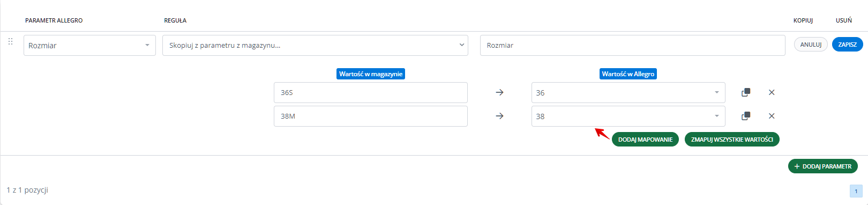Grab the drag handle of Rozmiar row
Viewport: 868px width, 205px height.
click(10, 41)
